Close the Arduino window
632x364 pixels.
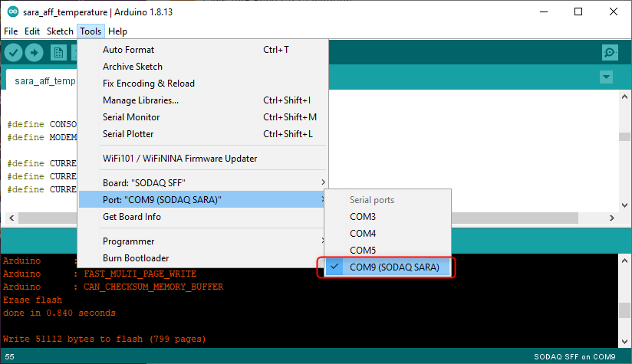[613, 11]
